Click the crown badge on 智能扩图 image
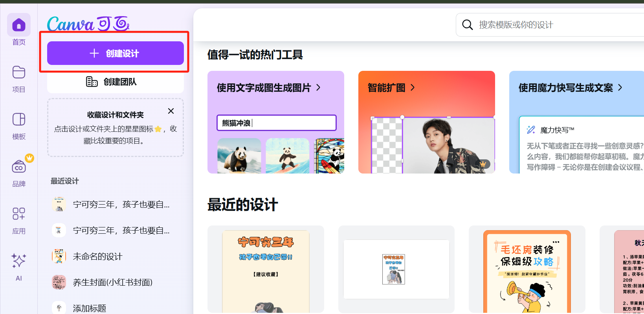The height and width of the screenshot is (314, 644). pyautogui.click(x=483, y=164)
